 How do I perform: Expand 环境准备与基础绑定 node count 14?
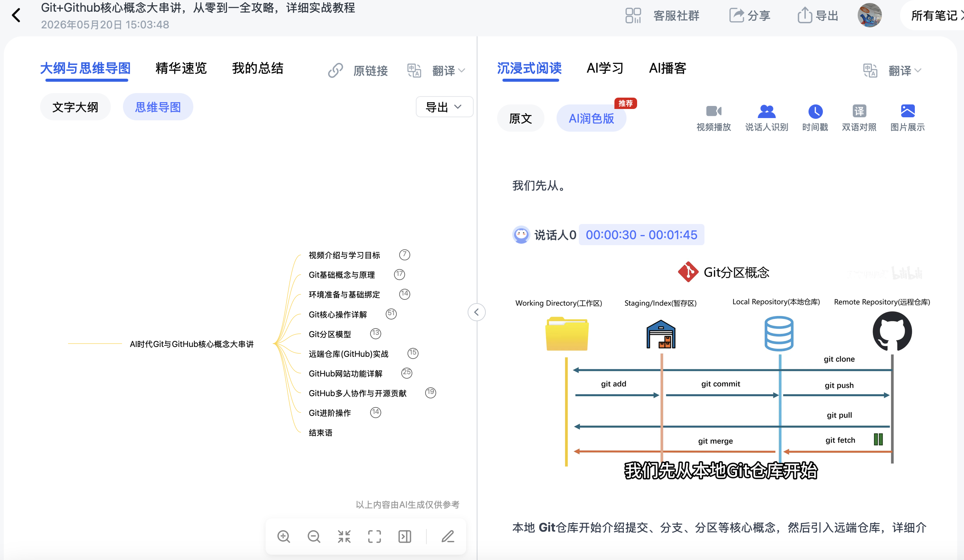[405, 294]
